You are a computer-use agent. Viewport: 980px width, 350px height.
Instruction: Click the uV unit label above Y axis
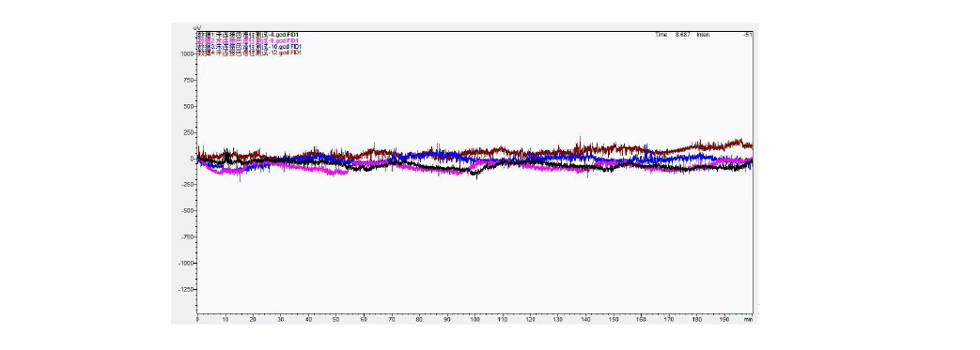(x=197, y=28)
